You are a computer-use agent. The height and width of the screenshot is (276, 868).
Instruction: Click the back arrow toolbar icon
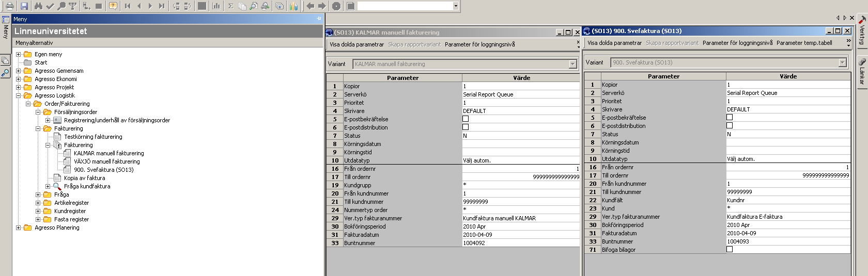310,6
